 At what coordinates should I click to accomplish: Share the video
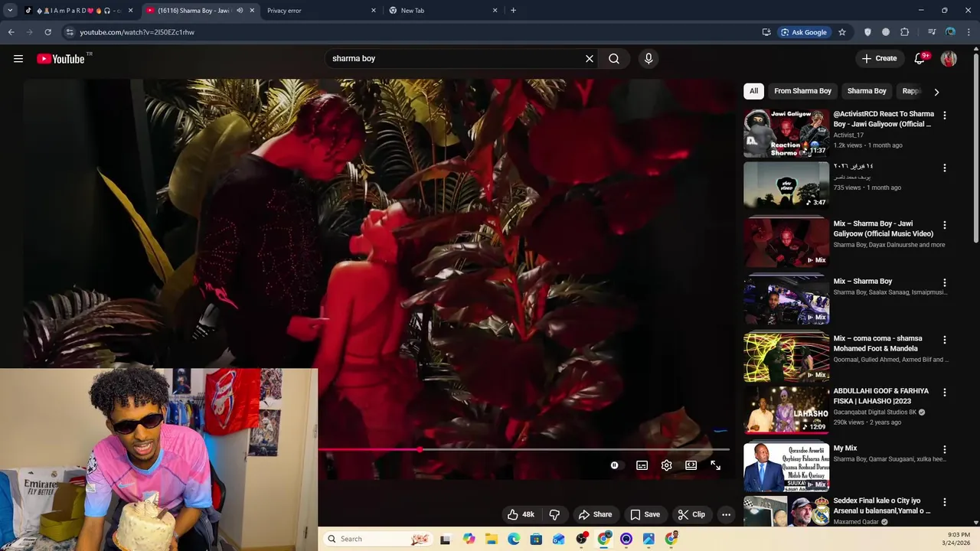pos(595,514)
